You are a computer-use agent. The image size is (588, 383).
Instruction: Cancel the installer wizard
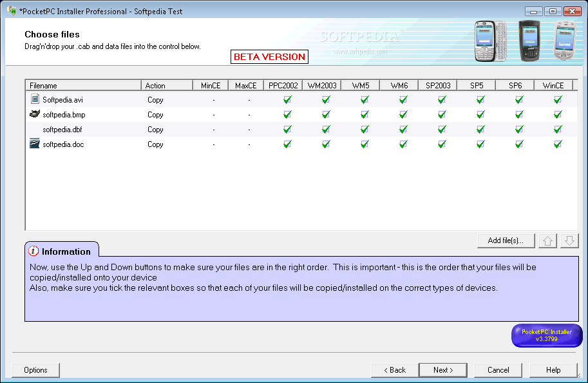(498, 370)
